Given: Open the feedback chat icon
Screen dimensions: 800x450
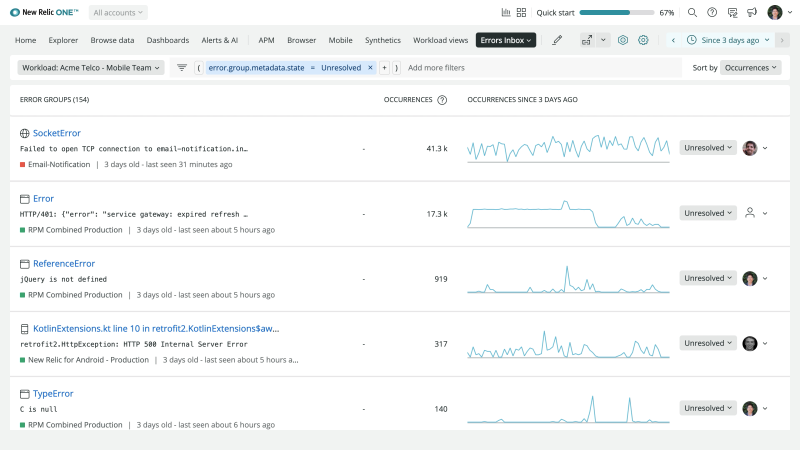Looking at the screenshot, I should pyautogui.click(x=732, y=13).
